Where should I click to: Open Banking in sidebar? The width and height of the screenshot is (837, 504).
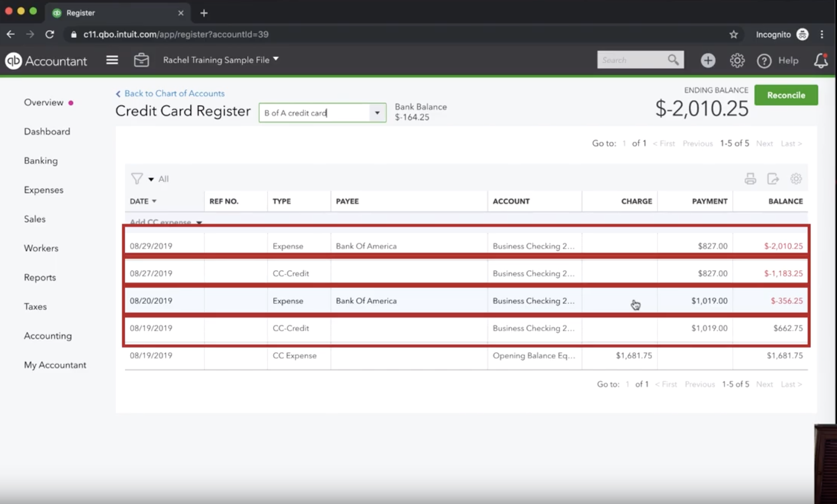click(x=41, y=161)
